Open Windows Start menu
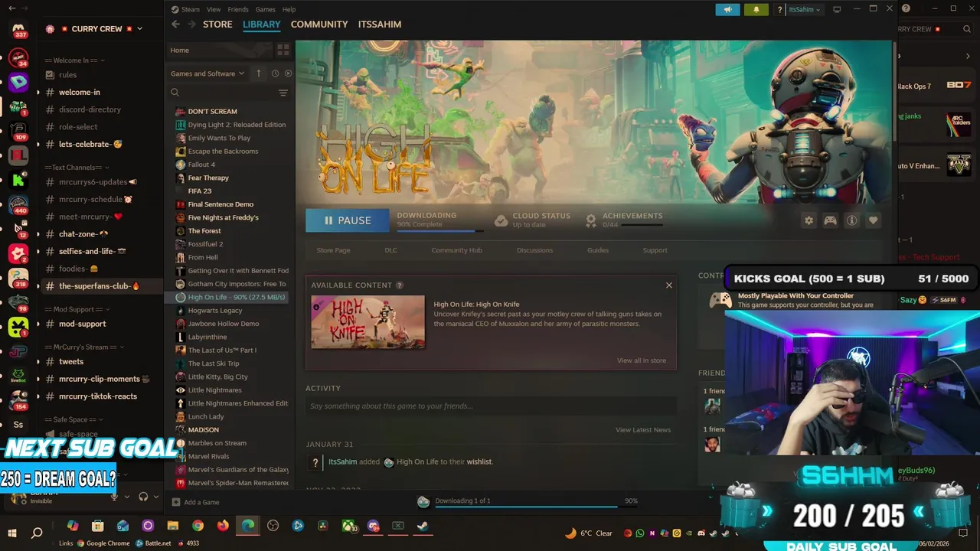The height and width of the screenshot is (551, 980). tap(12, 533)
